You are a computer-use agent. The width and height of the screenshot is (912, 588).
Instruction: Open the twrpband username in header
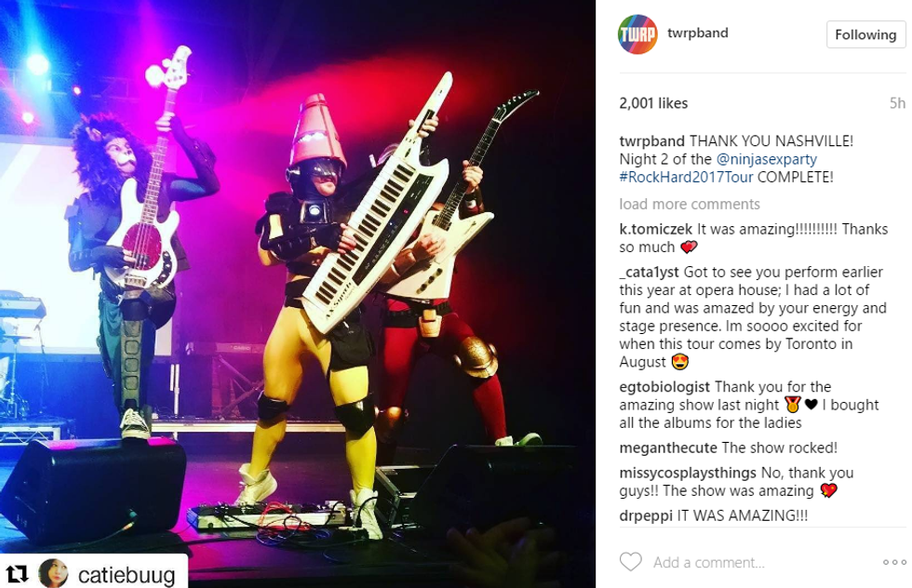(697, 33)
